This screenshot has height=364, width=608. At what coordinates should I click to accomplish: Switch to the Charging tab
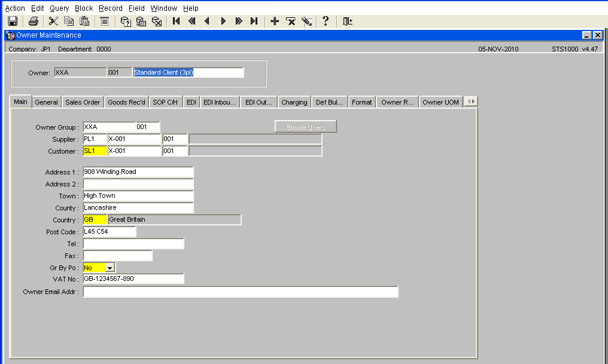[294, 102]
